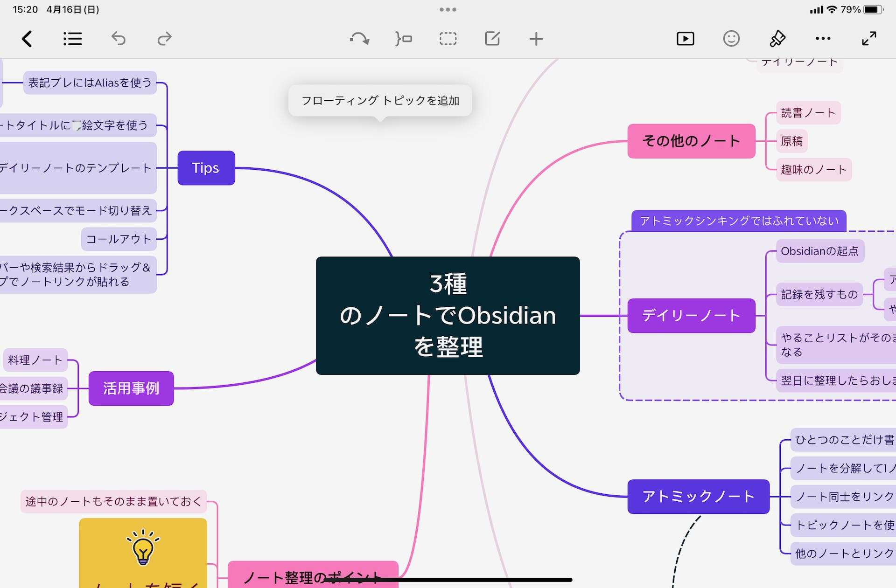Image resolution: width=896 pixels, height=588 pixels.
Task: Select subtopic 途中のノートもそのまま置いておく
Action: click(x=113, y=501)
